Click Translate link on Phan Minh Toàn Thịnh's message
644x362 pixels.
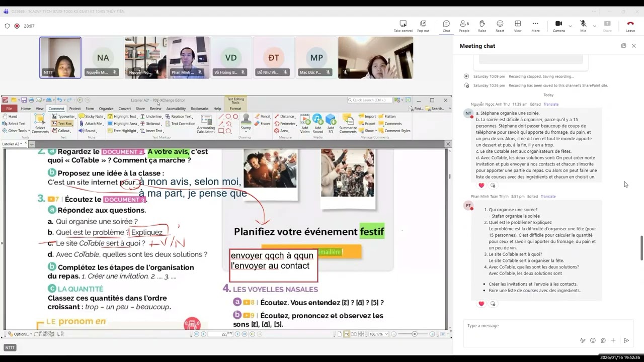tap(548, 196)
